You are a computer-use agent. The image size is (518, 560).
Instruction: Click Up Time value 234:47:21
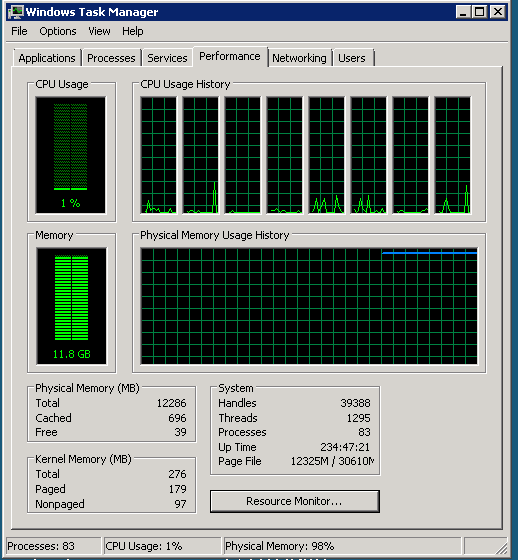tap(345, 447)
